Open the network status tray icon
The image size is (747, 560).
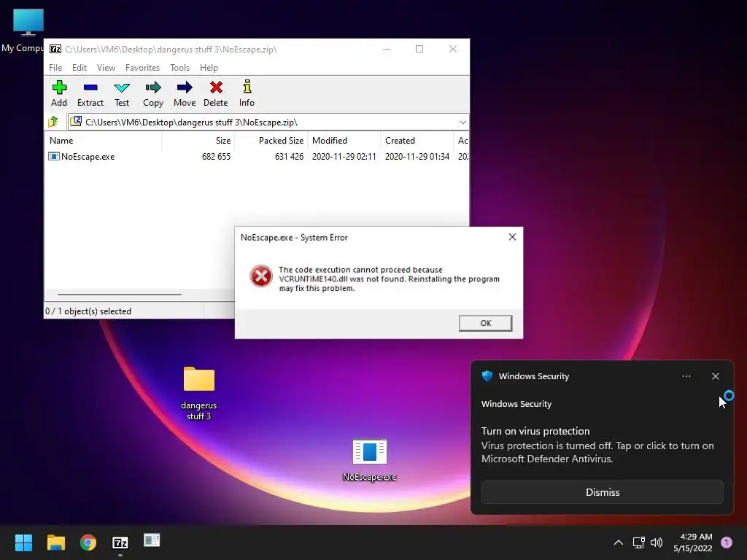(x=638, y=542)
